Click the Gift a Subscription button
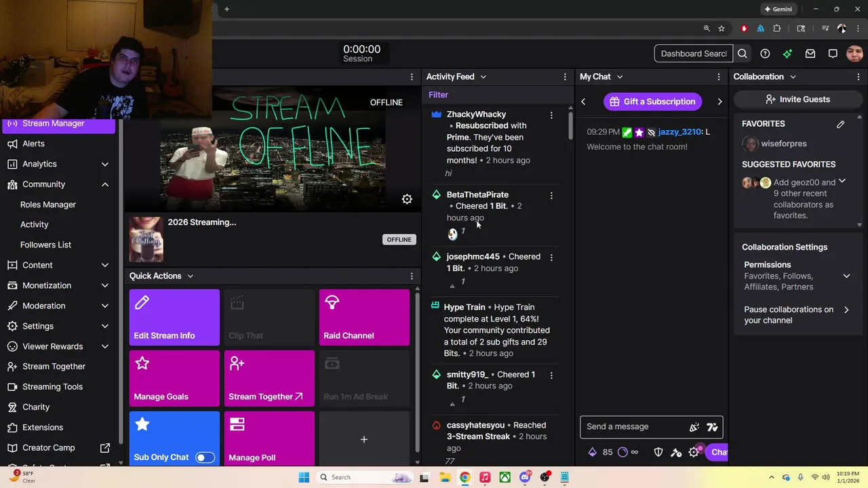Image resolution: width=868 pixels, height=488 pixels. (x=652, y=102)
